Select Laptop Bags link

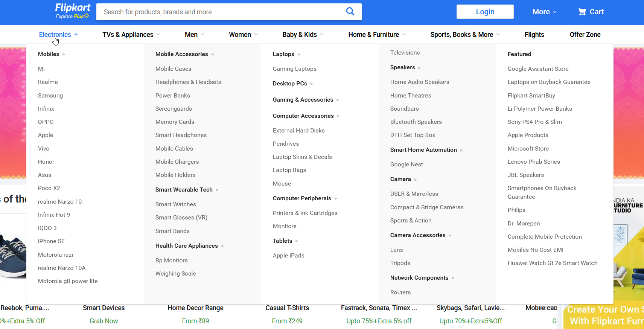tap(289, 170)
